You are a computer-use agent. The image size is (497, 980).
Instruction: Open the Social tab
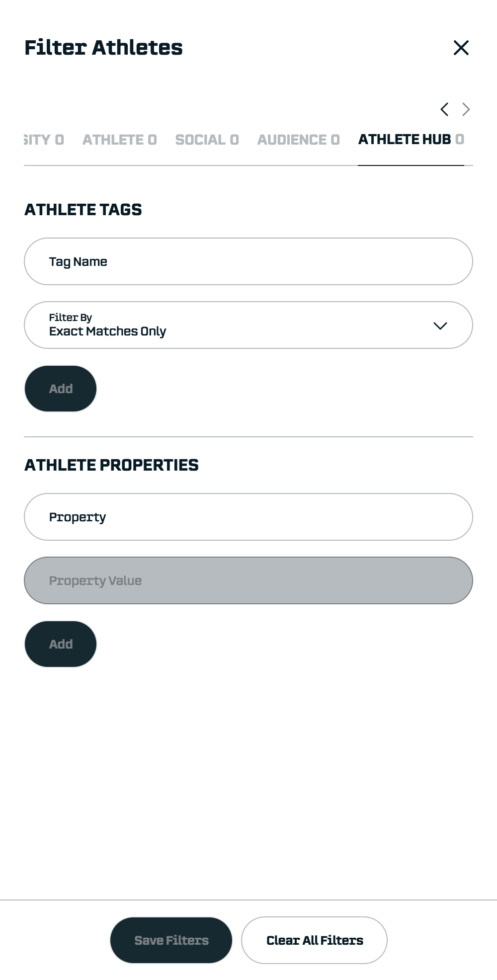(x=207, y=140)
